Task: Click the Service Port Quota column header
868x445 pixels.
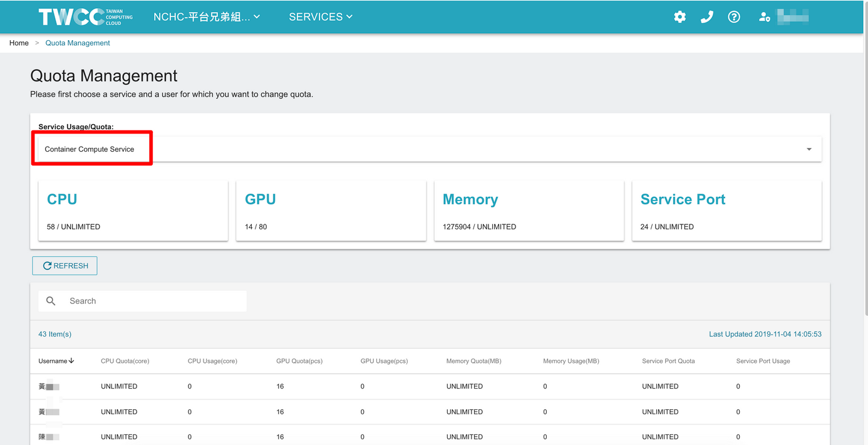Action: pyautogui.click(x=668, y=361)
